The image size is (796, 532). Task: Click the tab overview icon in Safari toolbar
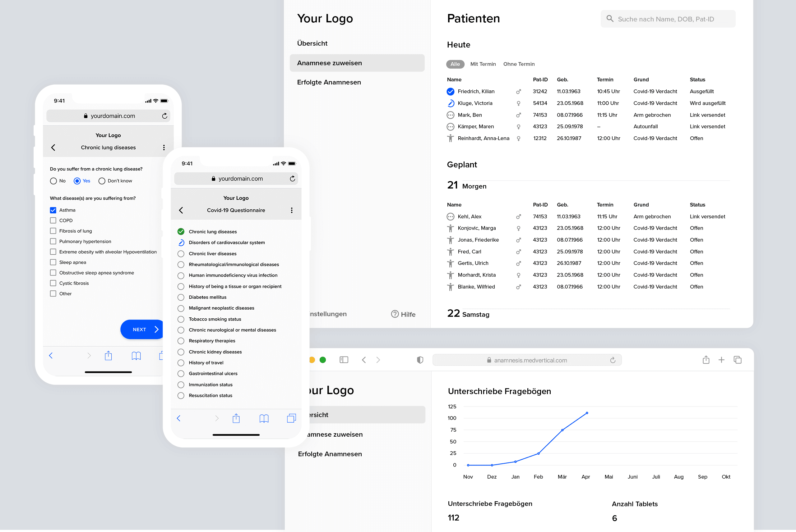737,360
